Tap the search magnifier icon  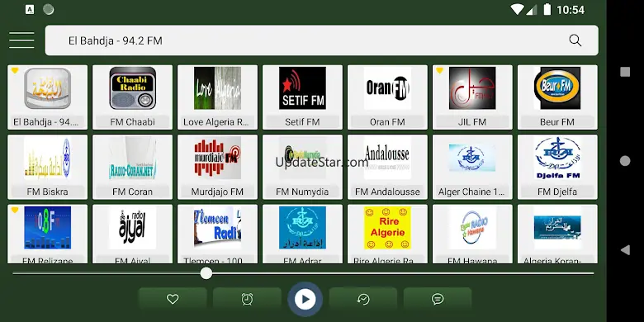click(575, 40)
